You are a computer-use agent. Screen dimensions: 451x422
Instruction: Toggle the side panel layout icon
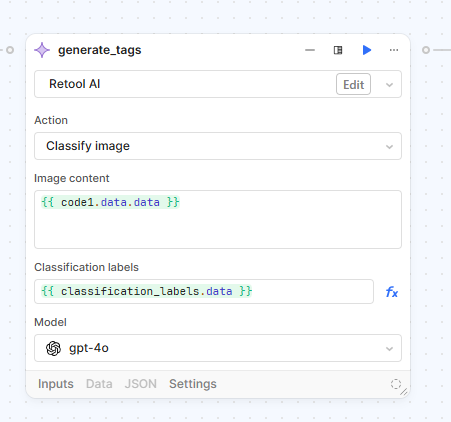click(338, 50)
